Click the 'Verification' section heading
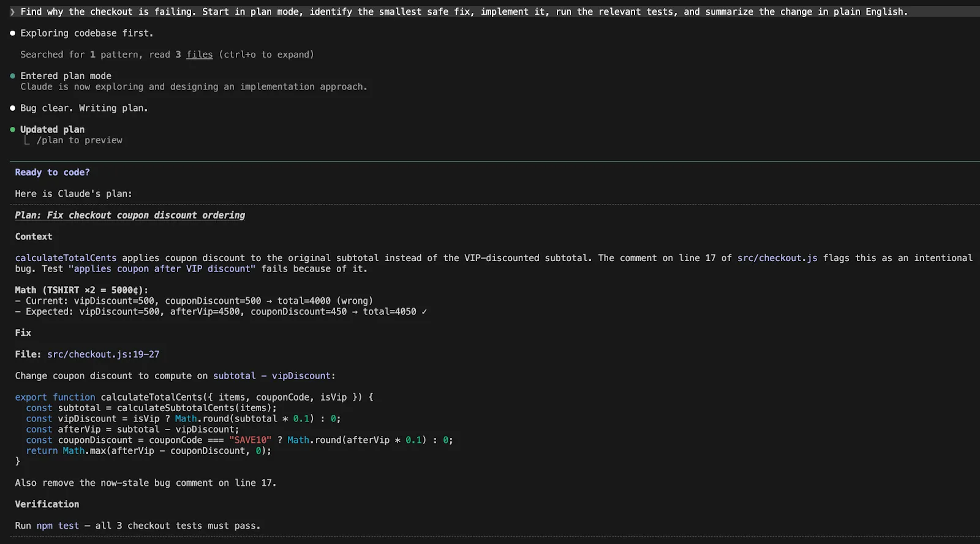The image size is (980, 544). pos(47,504)
